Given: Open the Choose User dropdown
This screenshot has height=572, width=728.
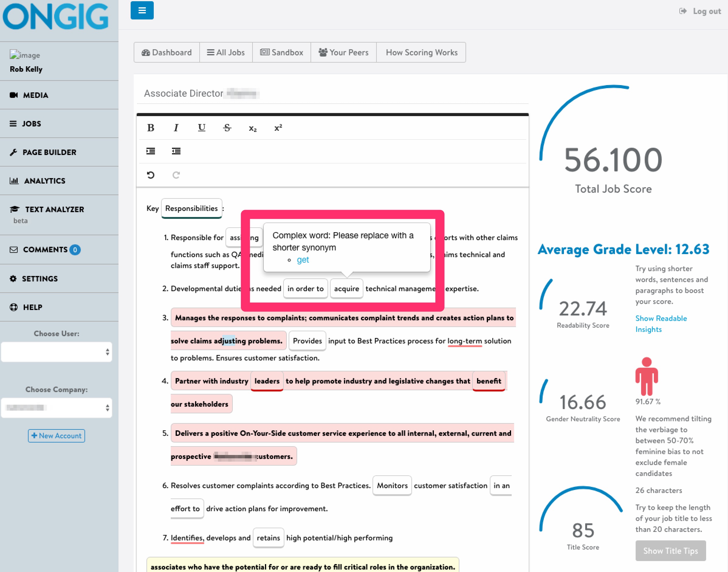Looking at the screenshot, I should [57, 352].
